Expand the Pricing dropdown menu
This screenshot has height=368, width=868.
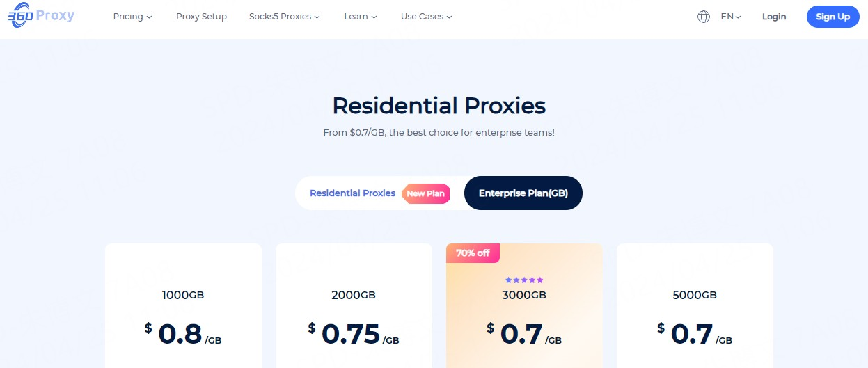tap(132, 17)
